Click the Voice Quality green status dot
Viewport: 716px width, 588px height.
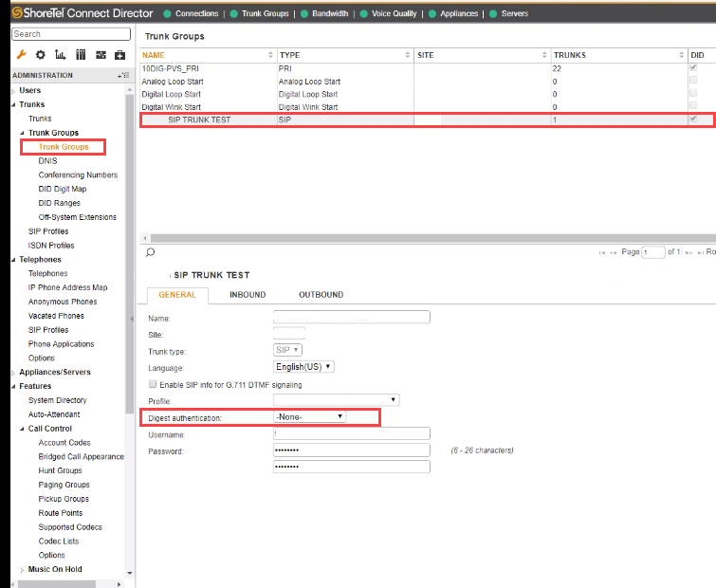(364, 13)
